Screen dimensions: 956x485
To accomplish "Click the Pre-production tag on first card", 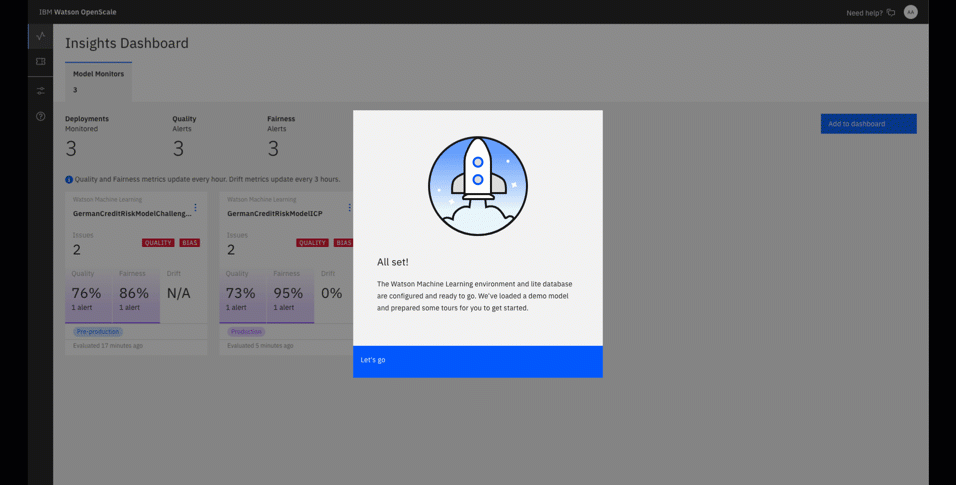I will pos(98,332).
